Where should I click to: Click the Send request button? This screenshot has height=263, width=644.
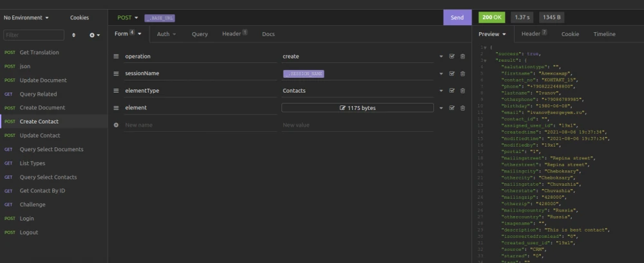[457, 17]
